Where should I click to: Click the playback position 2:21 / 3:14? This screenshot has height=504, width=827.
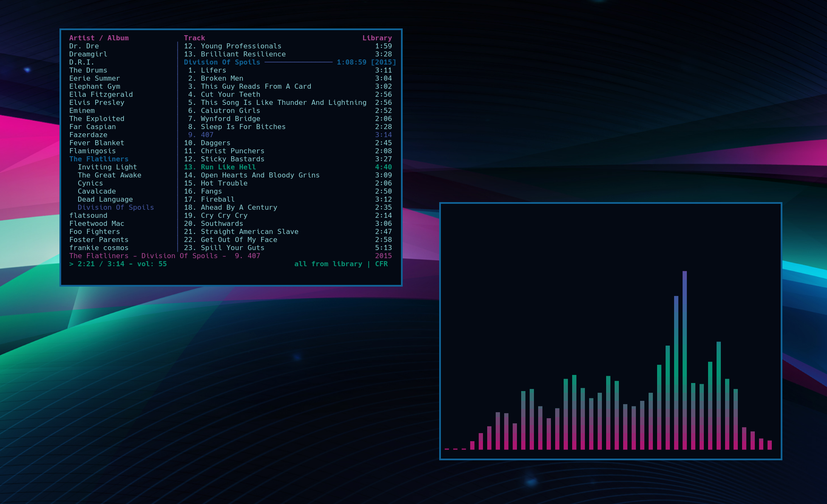pos(101,264)
